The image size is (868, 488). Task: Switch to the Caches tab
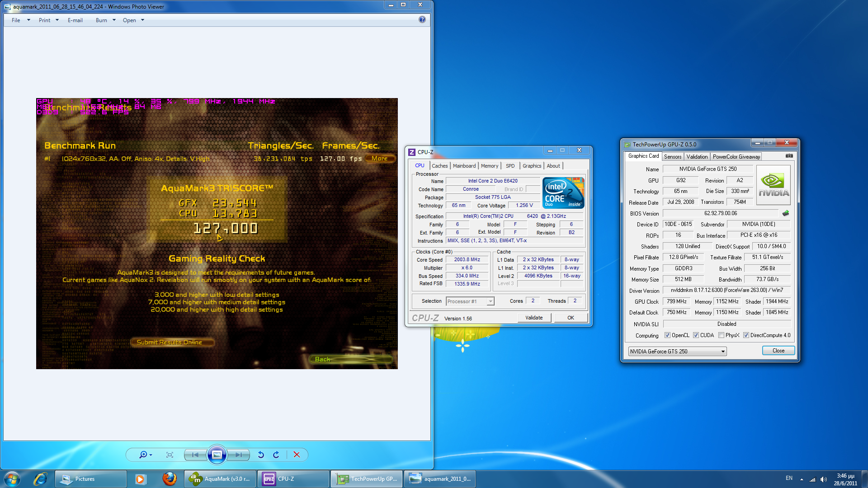[439, 166]
